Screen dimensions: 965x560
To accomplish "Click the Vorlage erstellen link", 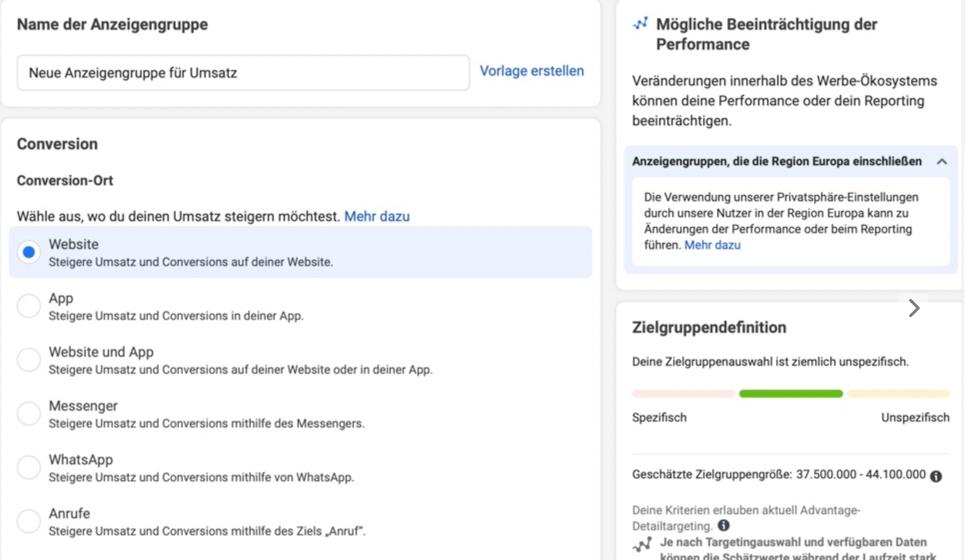I will tap(532, 71).
